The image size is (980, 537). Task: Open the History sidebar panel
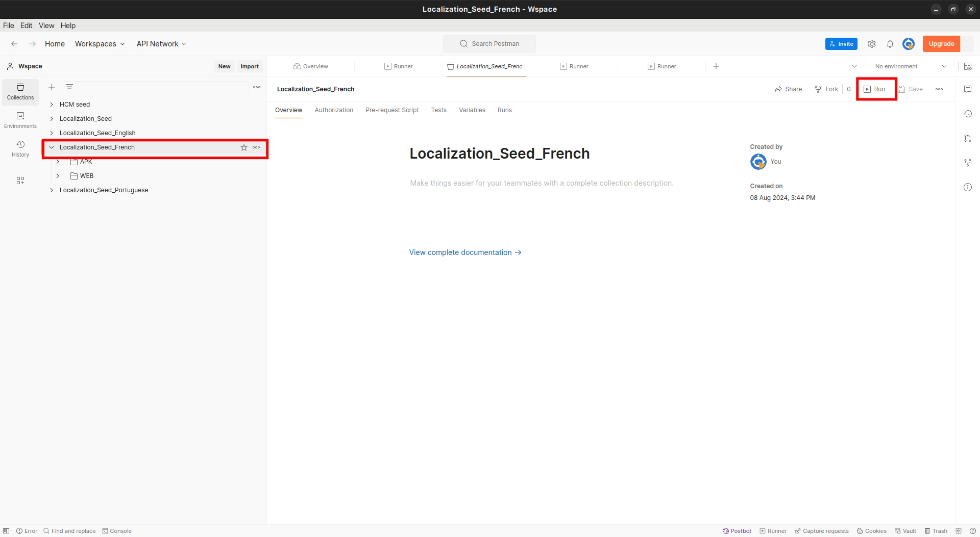click(20, 148)
